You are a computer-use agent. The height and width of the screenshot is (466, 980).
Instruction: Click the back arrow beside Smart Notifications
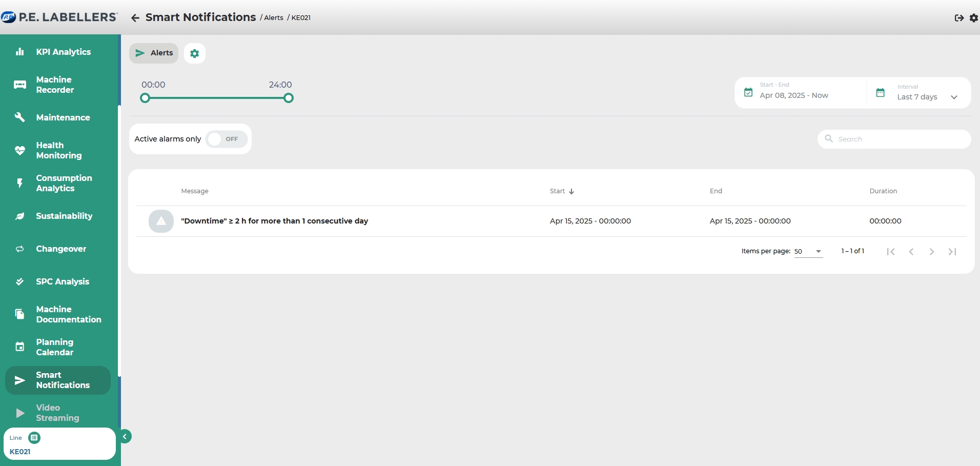[x=135, y=18]
